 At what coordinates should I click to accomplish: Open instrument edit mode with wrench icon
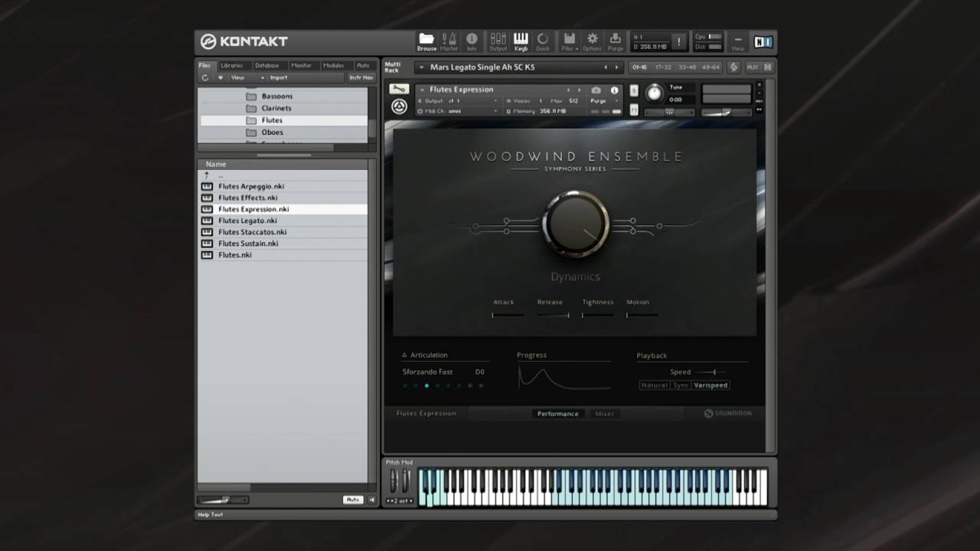coord(398,90)
